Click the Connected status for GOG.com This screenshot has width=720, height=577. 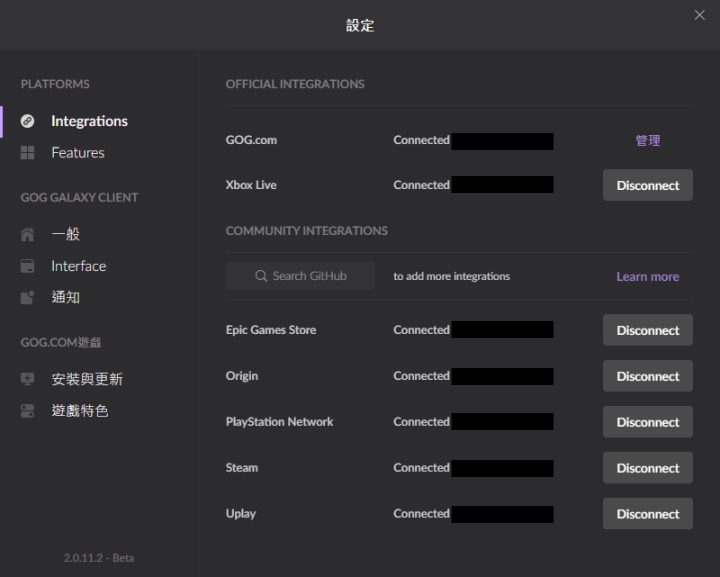tap(422, 140)
